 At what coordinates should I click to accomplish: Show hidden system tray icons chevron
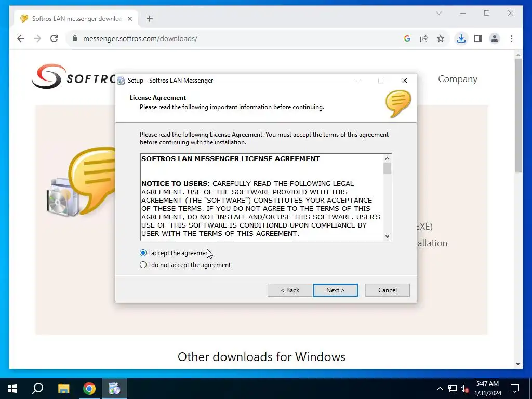pos(440,389)
